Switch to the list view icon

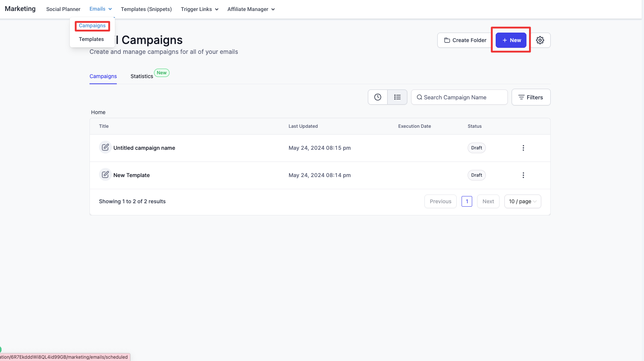pyautogui.click(x=397, y=97)
